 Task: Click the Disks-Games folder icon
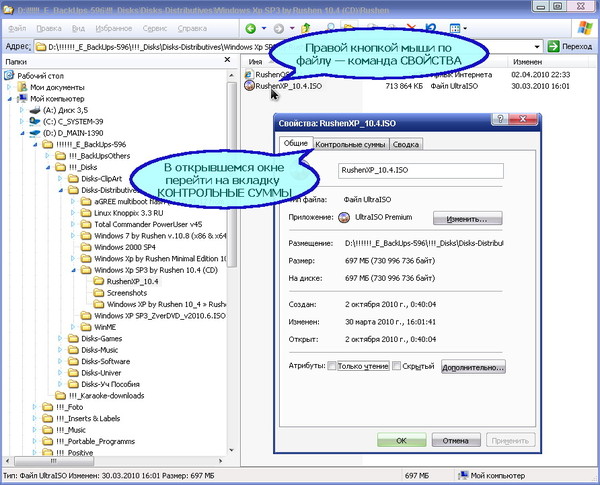(73, 338)
